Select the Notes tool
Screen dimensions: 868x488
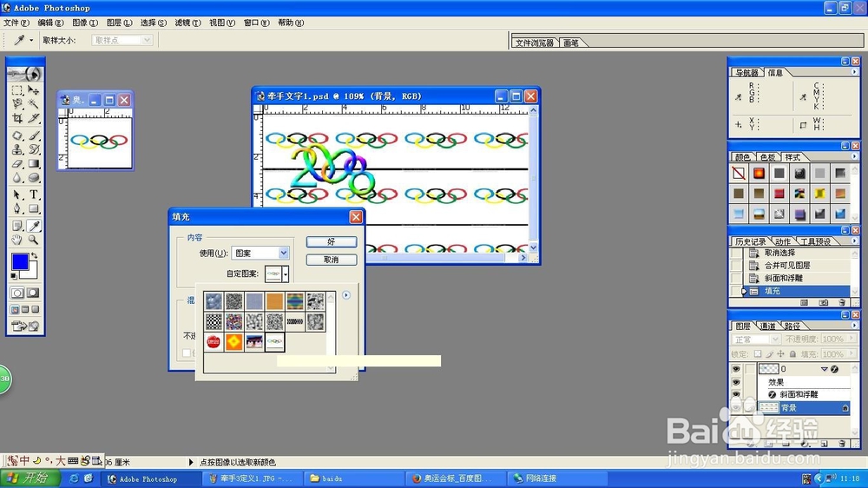(x=17, y=226)
